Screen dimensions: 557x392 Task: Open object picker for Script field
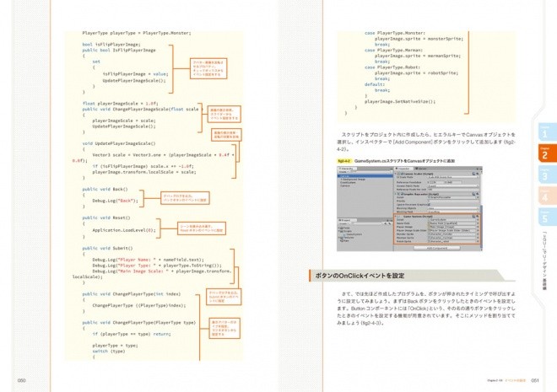(478, 220)
